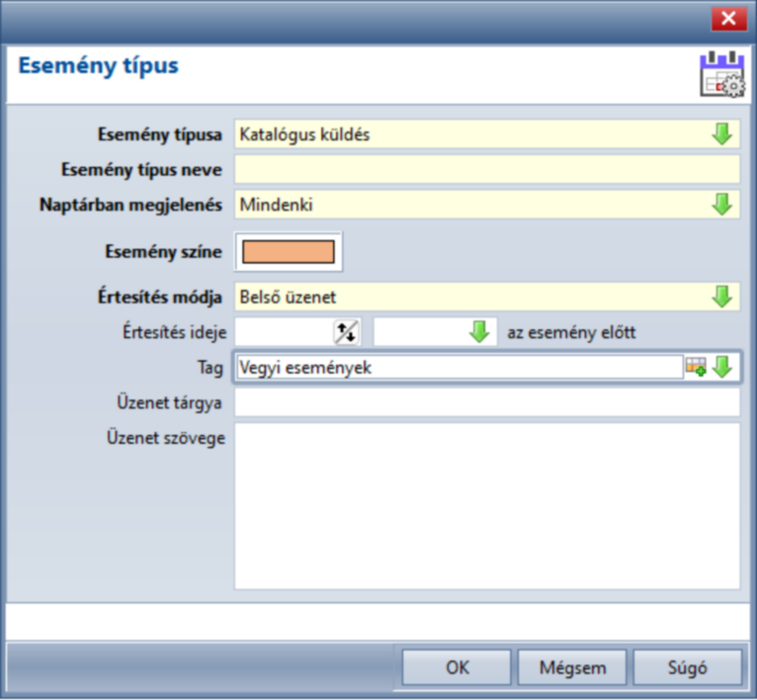Click the Esemény típus neve field
Viewport: 757px width, 700px height.
[487, 169]
